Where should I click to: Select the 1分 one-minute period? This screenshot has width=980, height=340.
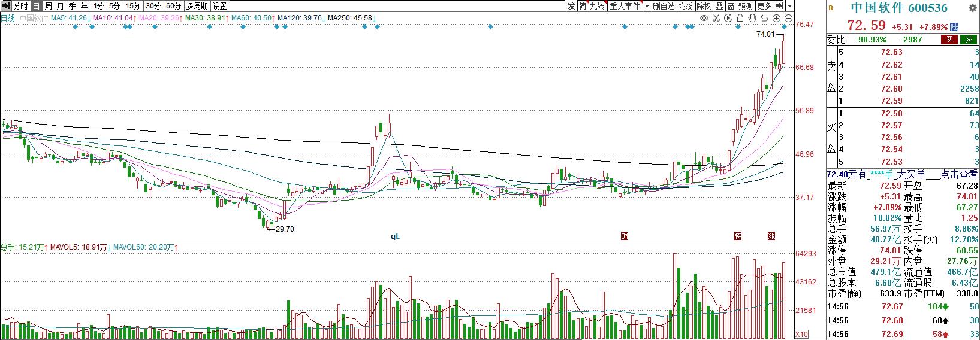pyautogui.click(x=98, y=6)
